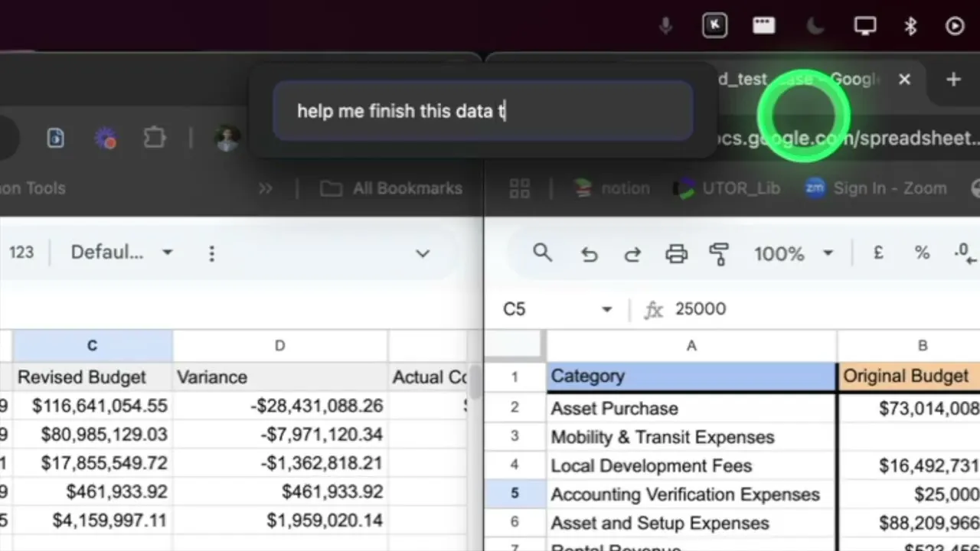Open the Default font dropdown
980x551 pixels.
click(122, 253)
